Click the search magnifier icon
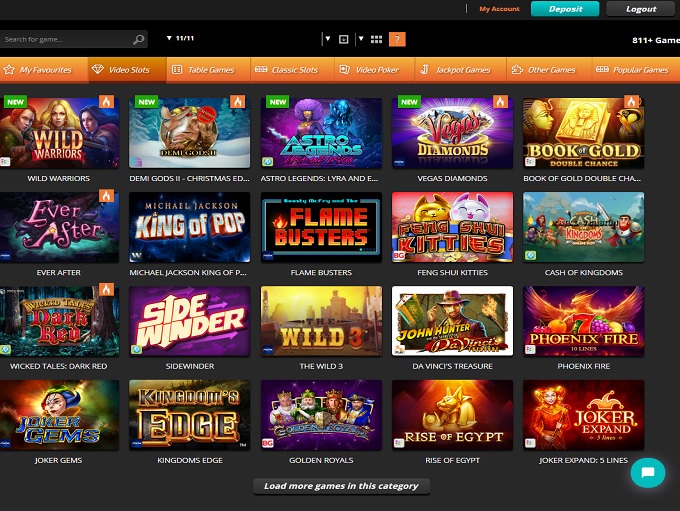The height and width of the screenshot is (511, 680). click(138, 39)
